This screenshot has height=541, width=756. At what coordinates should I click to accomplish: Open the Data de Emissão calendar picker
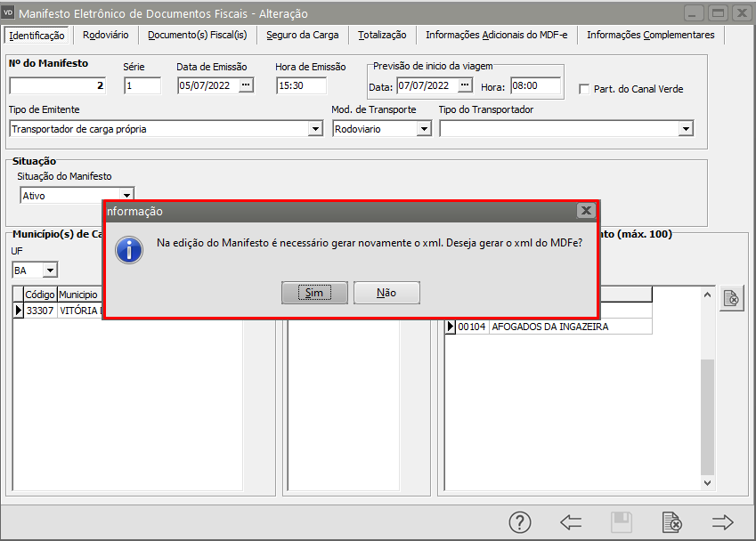(247, 85)
